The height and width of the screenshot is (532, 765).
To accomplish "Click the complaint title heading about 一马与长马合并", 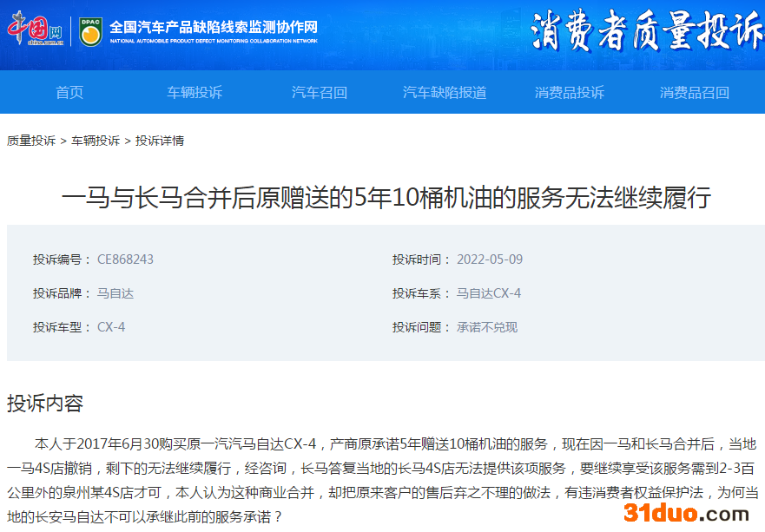I will click(386, 198).
